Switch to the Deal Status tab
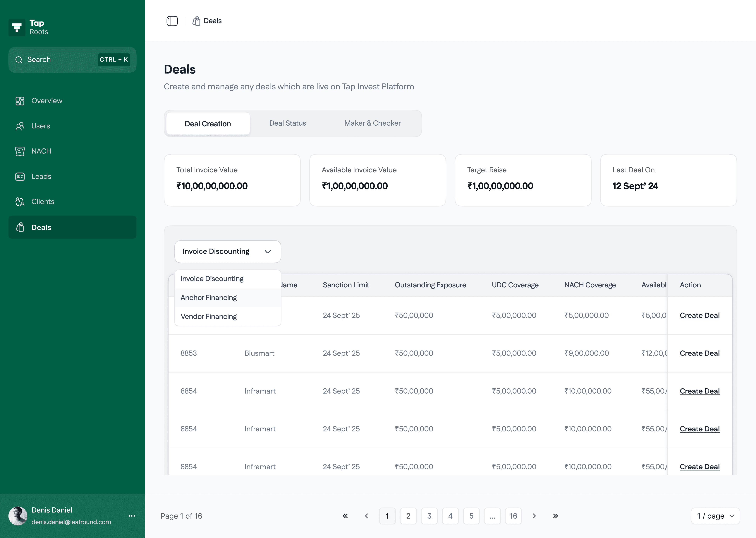The width and height of the screenshot is (756, 538). (x=287, y=123)
